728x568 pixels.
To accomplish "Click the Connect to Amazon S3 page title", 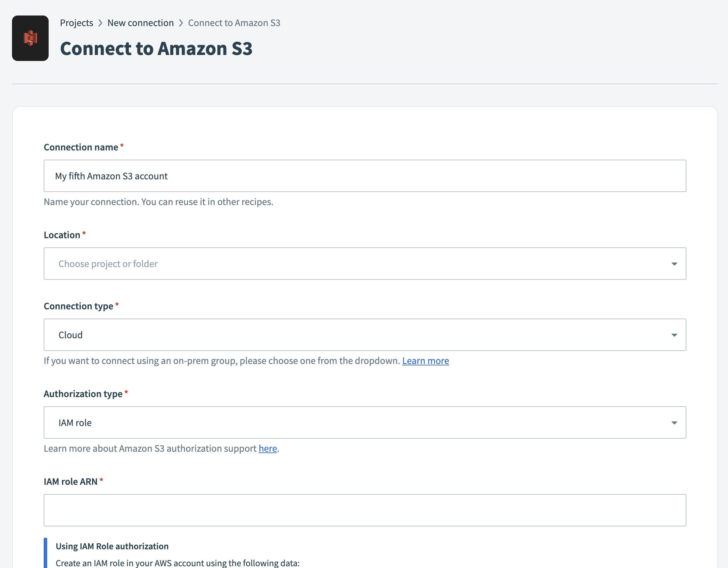I will click(x=156, y=49).
